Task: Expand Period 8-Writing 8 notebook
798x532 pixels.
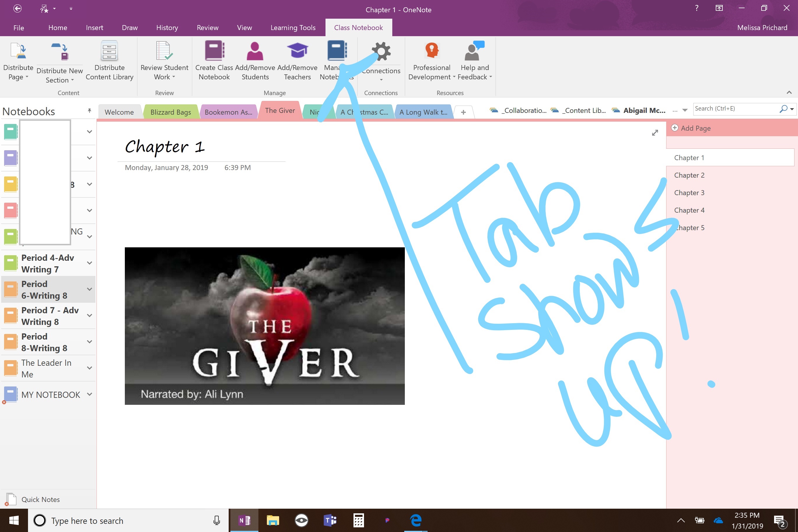Action: click(x=90, y=342)
